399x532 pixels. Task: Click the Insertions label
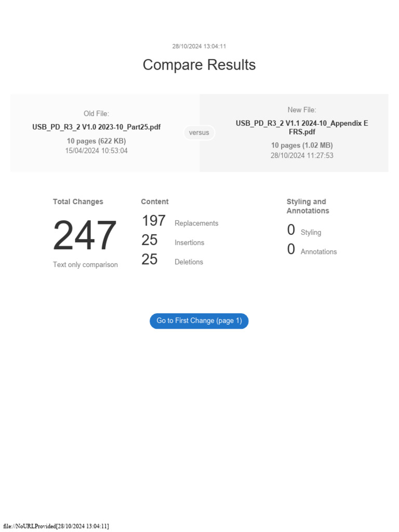click(x=189, y=243)
